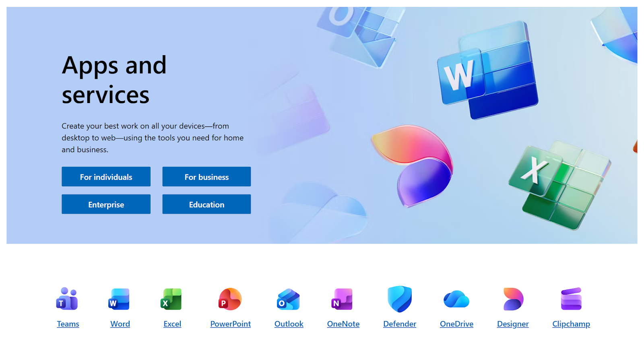Open the Excel text link
644x339 pixels.
172,324
